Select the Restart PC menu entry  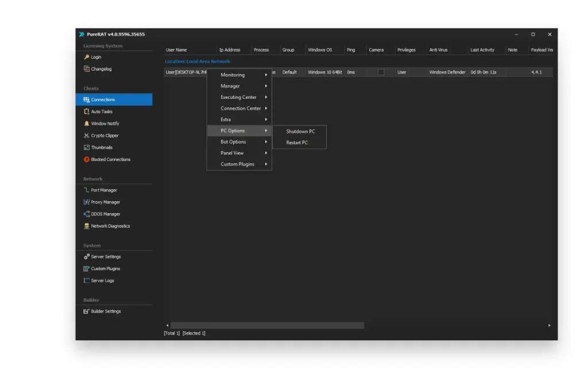pyautogui.click(x=297, y=143)
